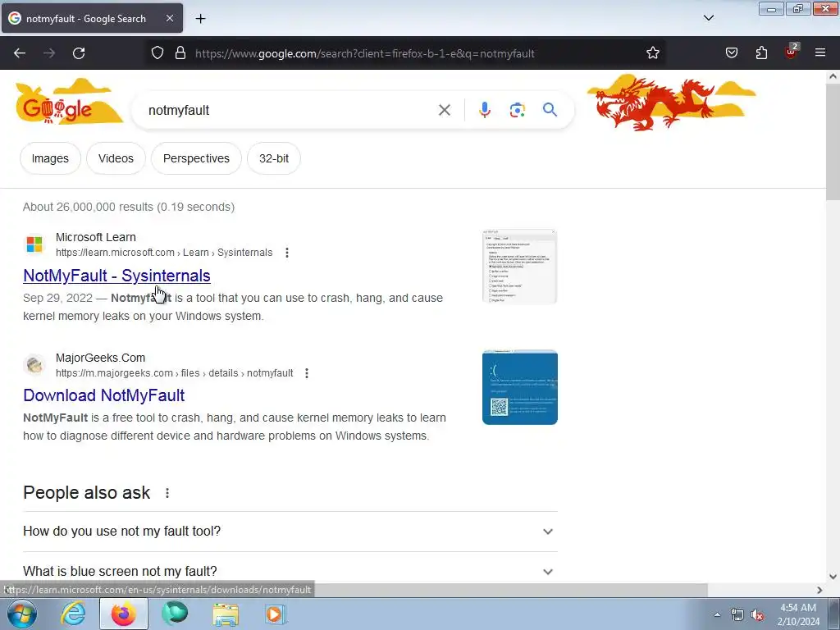Click the Microsoft logo favicon
This screenshot has height=630, width=840.
coord(34,244)
